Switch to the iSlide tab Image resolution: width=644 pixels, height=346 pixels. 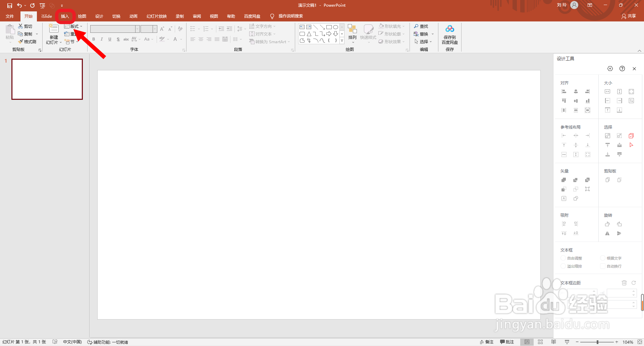(x=47, y=16)
